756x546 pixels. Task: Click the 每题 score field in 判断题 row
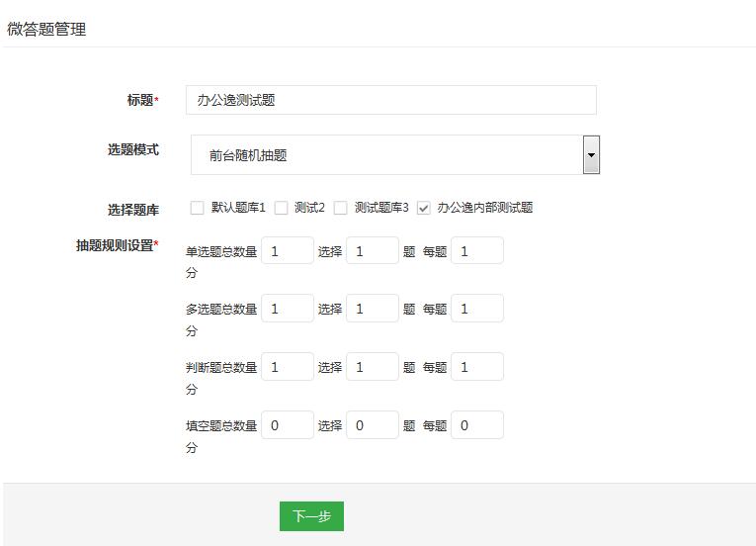click(477, 367)
